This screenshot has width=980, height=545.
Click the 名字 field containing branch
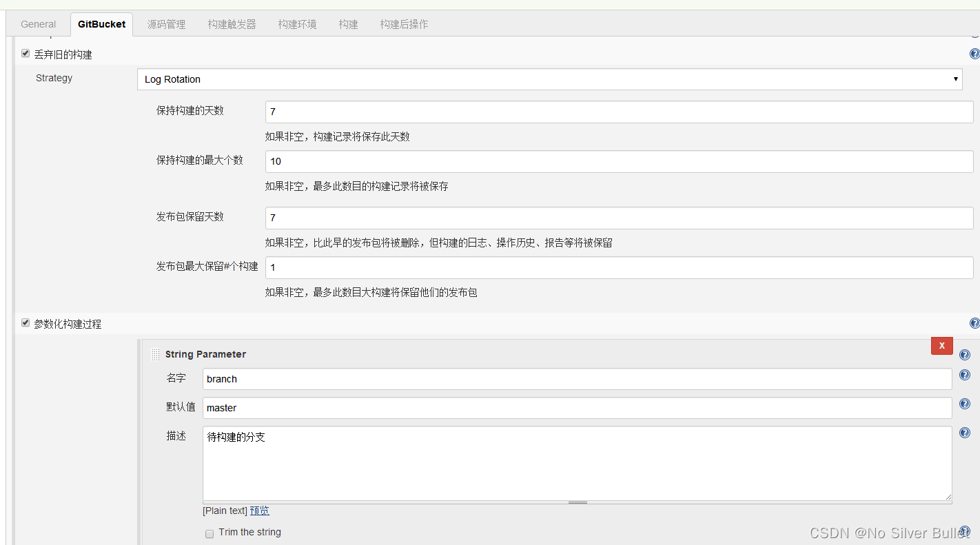(578, 379)
